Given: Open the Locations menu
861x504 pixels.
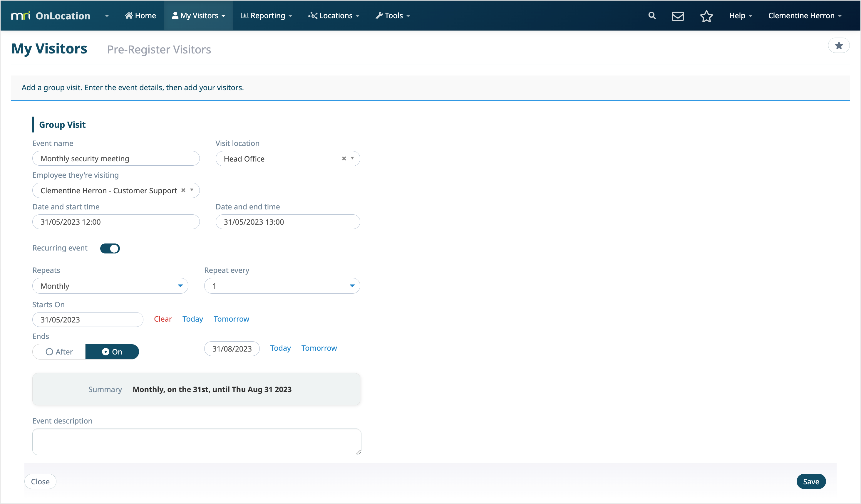Looking at the screenshot, I should click(x=334, y=16).
